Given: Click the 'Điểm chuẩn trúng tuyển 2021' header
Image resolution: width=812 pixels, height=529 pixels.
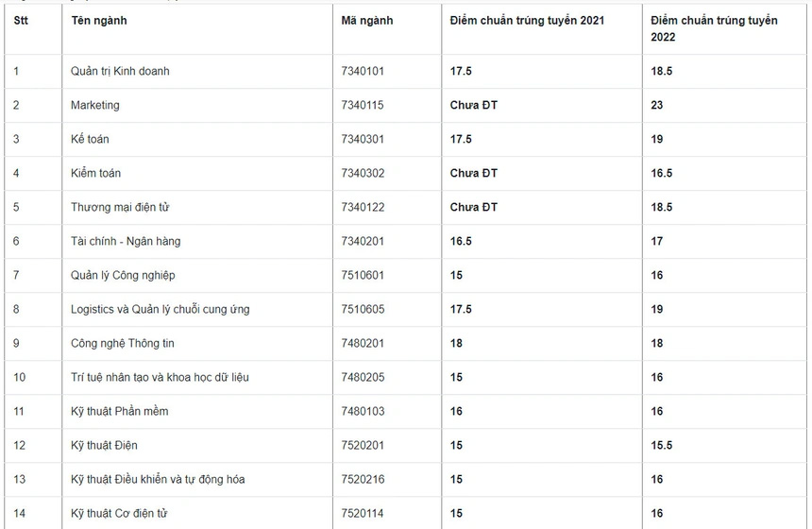Looking at the screenshot, I should pos(527,21).
